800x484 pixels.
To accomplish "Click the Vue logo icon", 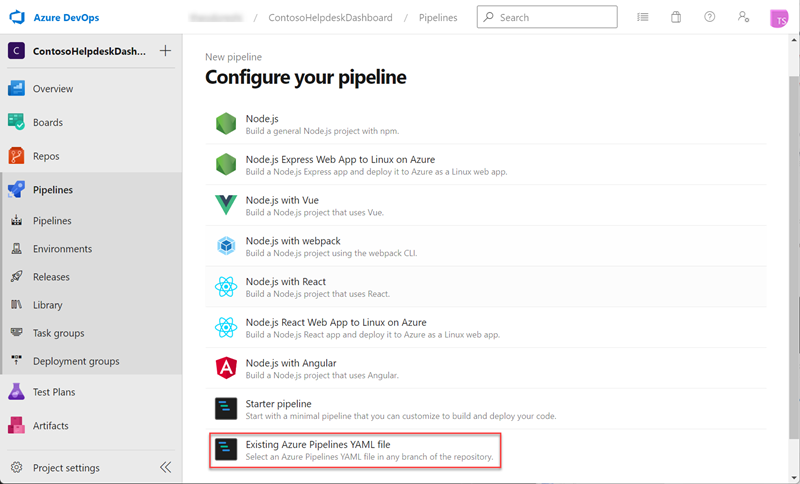I will (226, 206).
